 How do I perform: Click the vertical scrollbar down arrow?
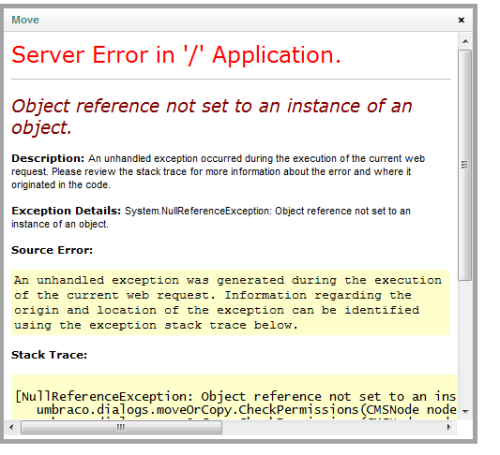[x=465, y=411]
